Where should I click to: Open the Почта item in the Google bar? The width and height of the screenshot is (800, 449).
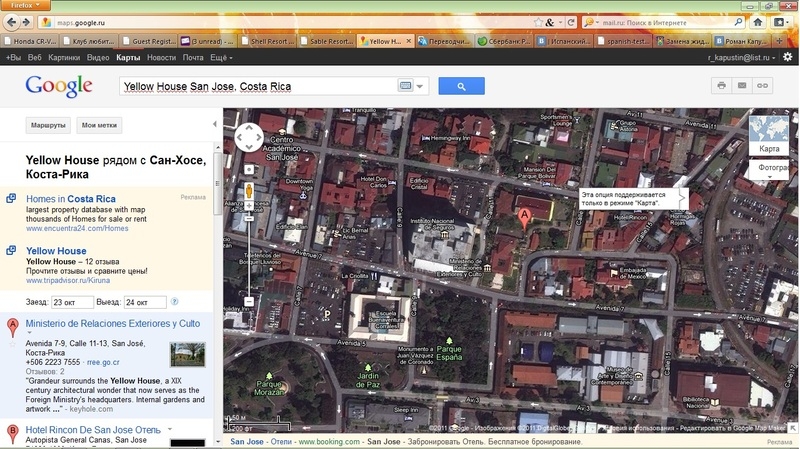193,58
